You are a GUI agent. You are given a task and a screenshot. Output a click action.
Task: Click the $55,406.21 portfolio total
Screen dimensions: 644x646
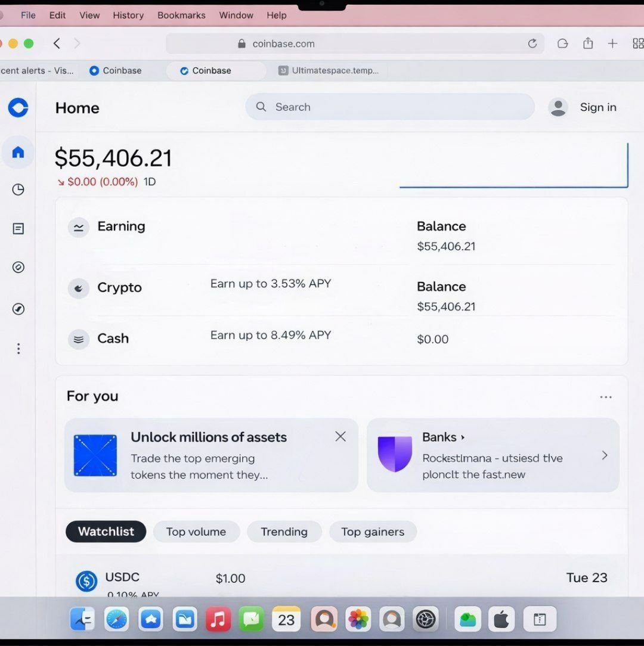(113, 158)
